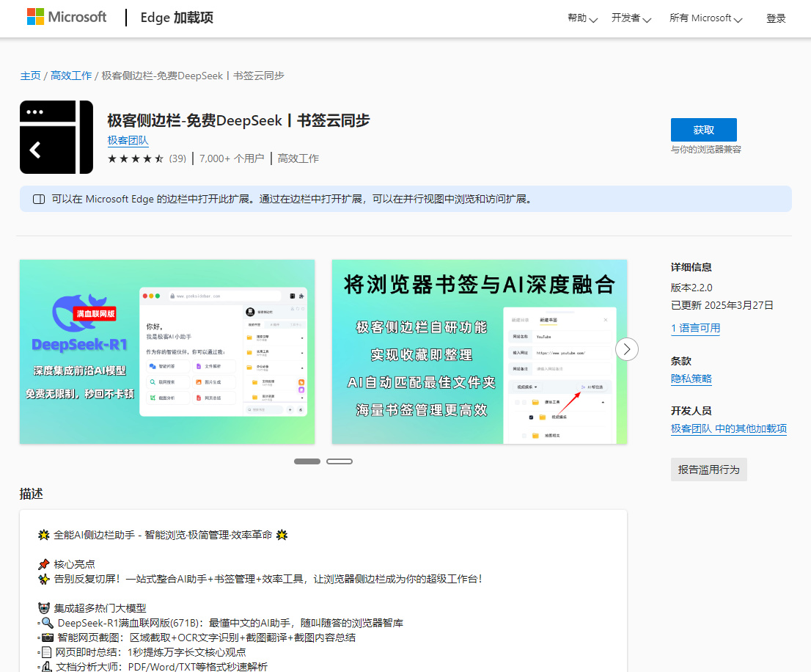The width and height of the screenshot is (811, 672).
Task: Open the 将浏览器书签与AI深度融合 screenshot thumbnail
Action: [x=479, y=352]
